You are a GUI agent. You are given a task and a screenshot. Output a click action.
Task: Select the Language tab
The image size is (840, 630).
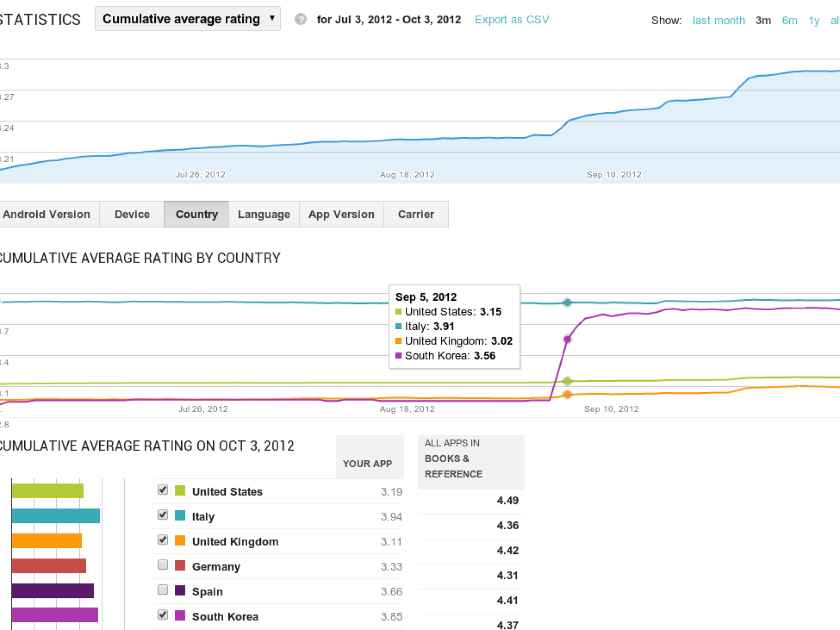pos(264,214)
